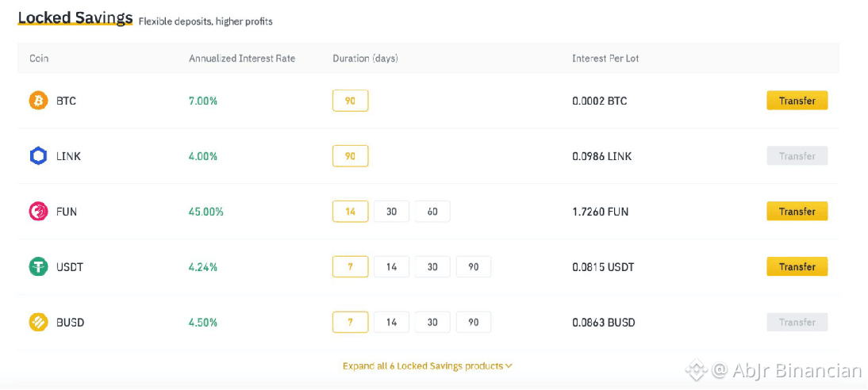Select 30-day duration for FUN
The width and height of the screenshot is (868, 390).
(x=391, y=212)
